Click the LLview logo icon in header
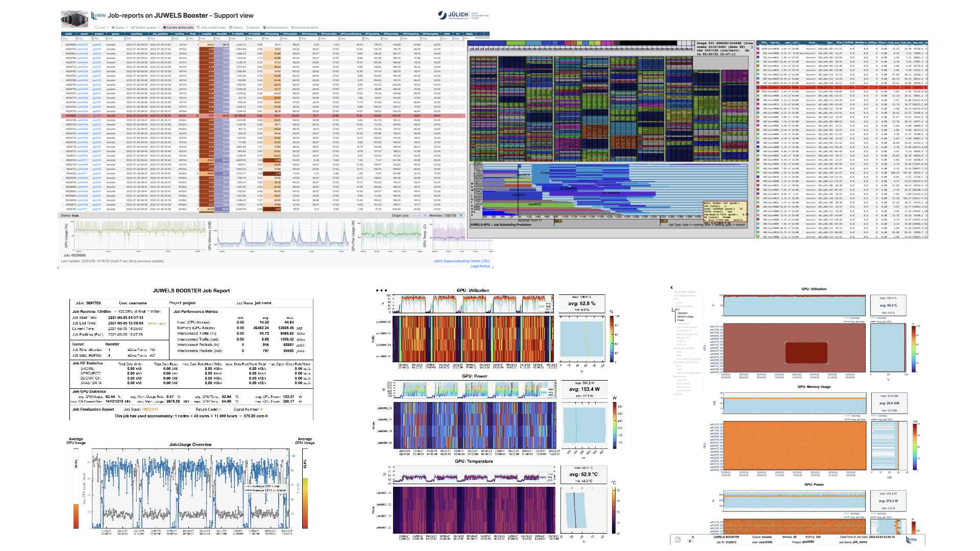This screenshot has height=551, width=980. tap(99, 15)
